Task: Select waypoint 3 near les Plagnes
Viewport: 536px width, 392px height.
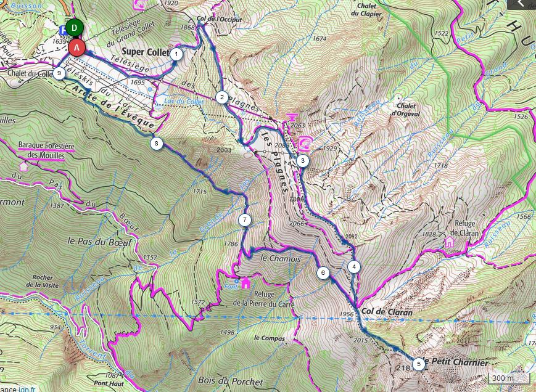Action: click(x=302, y=160)
